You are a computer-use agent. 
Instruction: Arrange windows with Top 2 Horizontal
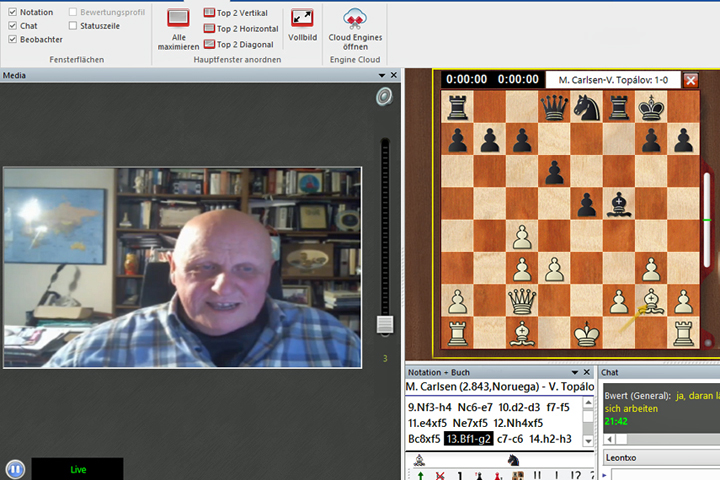[x=241, y=29]
